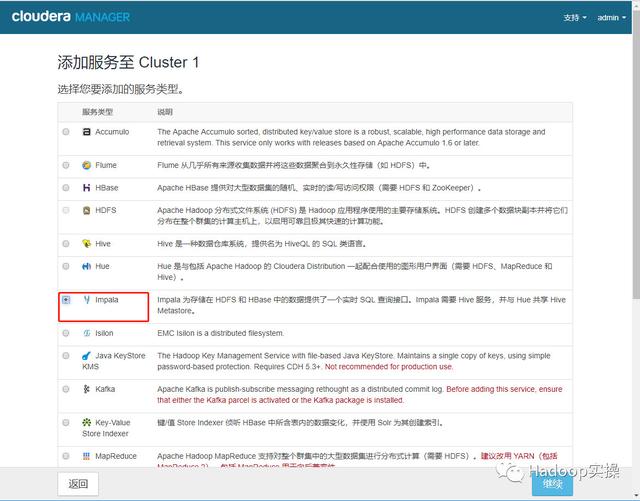Click the Cloudera Manager logo
Viewport: 640px width, 501px height.
[71, 17]
